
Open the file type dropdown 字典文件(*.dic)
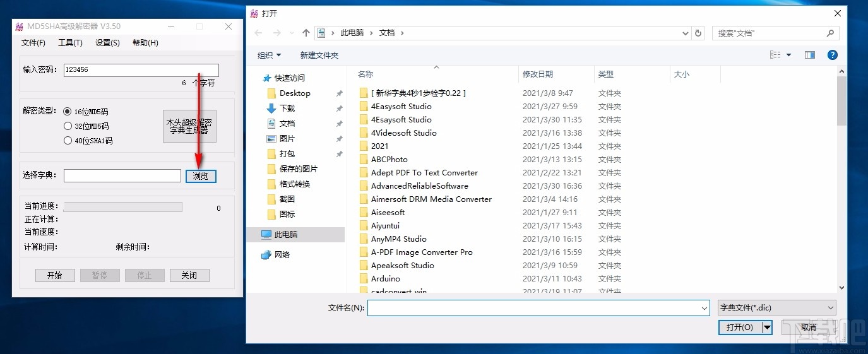pos(777,308)
